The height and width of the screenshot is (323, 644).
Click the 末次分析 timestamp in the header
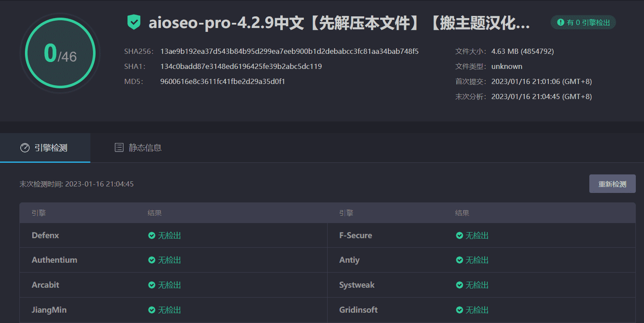point(542,96)
